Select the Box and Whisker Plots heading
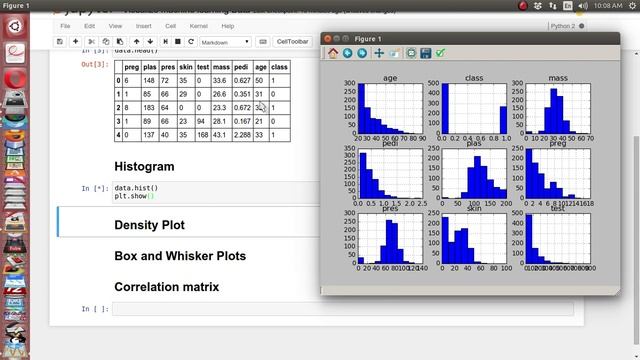This screenshot has height=360, width=640. pos(180,256)
